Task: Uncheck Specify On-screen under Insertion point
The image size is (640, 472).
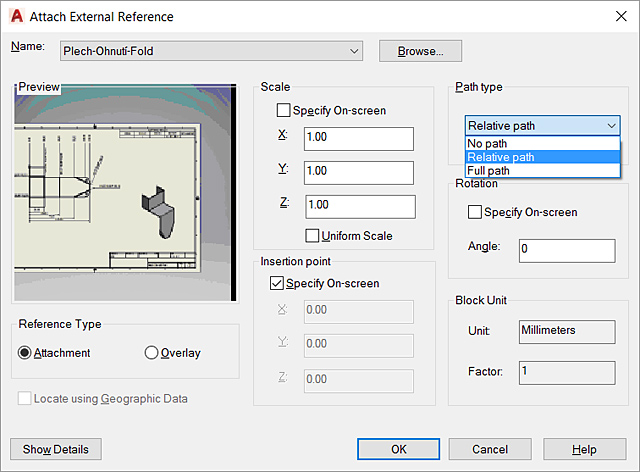Action: point(277,283)
